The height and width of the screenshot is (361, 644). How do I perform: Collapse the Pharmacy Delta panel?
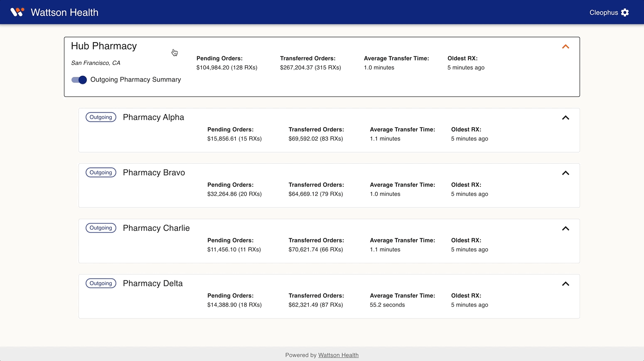point(565,284)
